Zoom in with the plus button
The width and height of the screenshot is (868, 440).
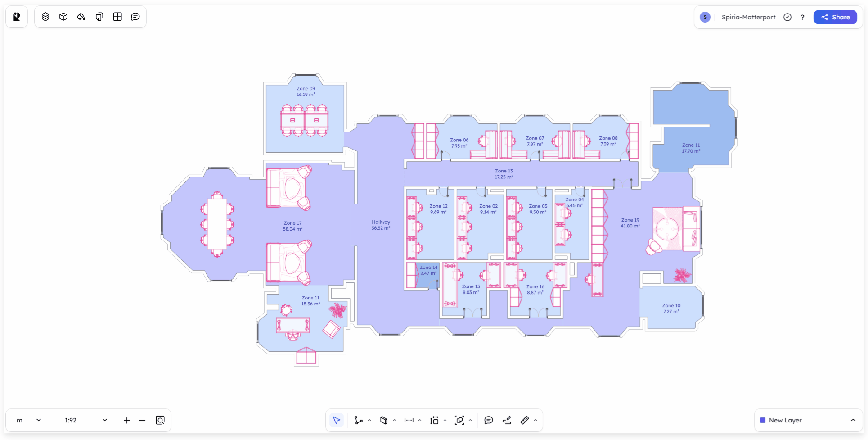coord(127,420)
